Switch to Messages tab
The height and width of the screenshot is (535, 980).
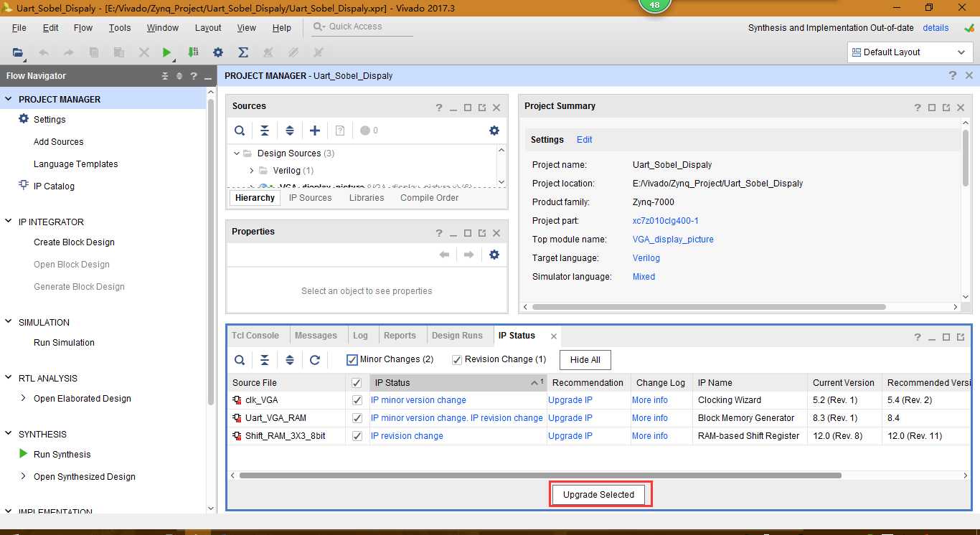316,336
